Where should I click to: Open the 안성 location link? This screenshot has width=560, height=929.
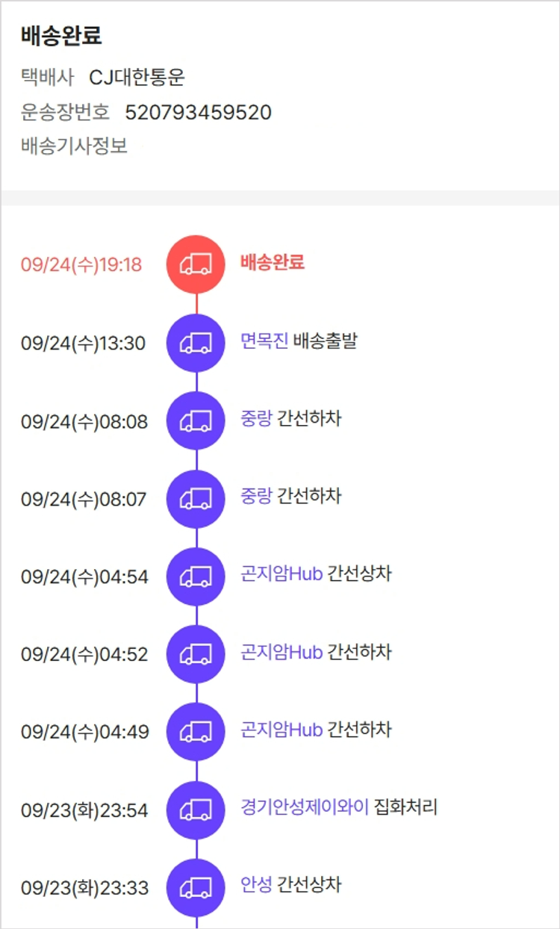(255, 885)
